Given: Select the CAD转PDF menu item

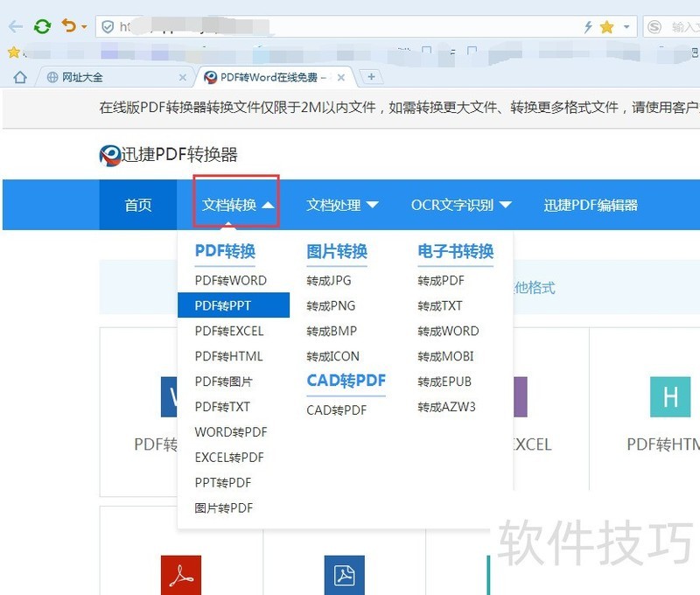Looking at the screenshot, I should click(336, 409).
